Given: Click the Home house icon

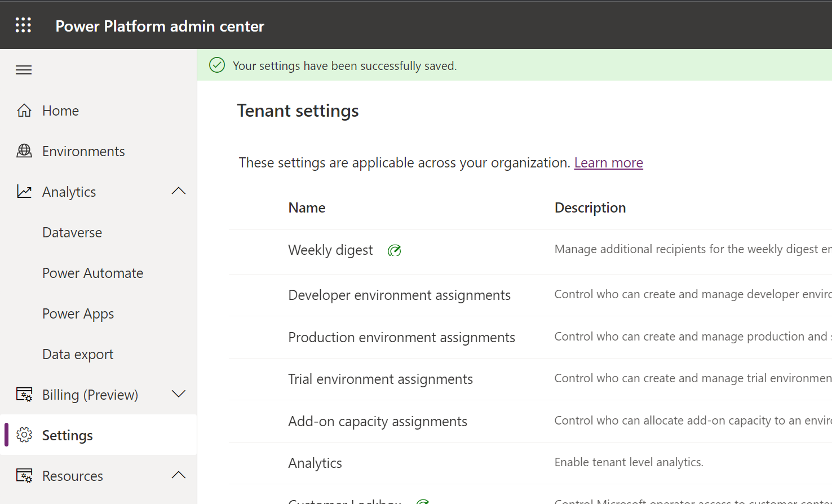Looking at the screenshot, I should (x=24, y=110).
